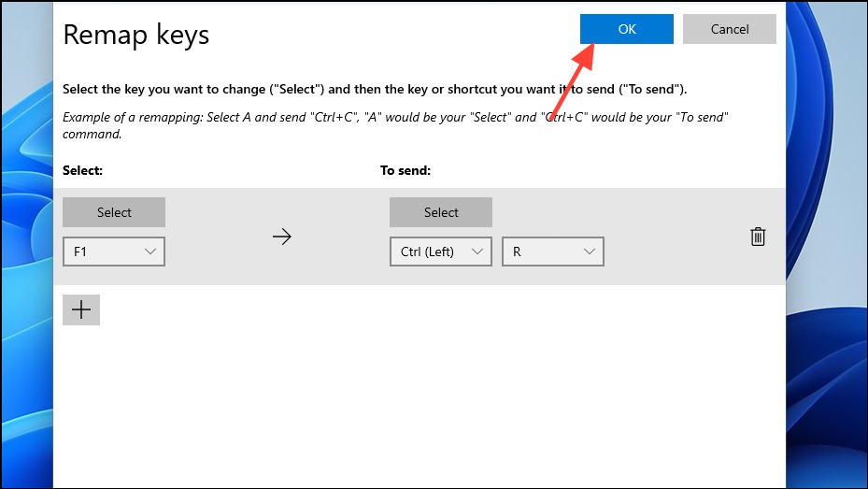
Task: Confirm the remapping with OK
Action: [x=627, y=29]
